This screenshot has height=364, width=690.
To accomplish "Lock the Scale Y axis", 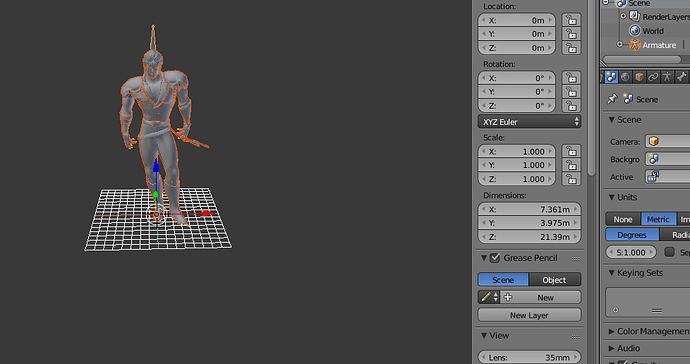I will 571,165.
